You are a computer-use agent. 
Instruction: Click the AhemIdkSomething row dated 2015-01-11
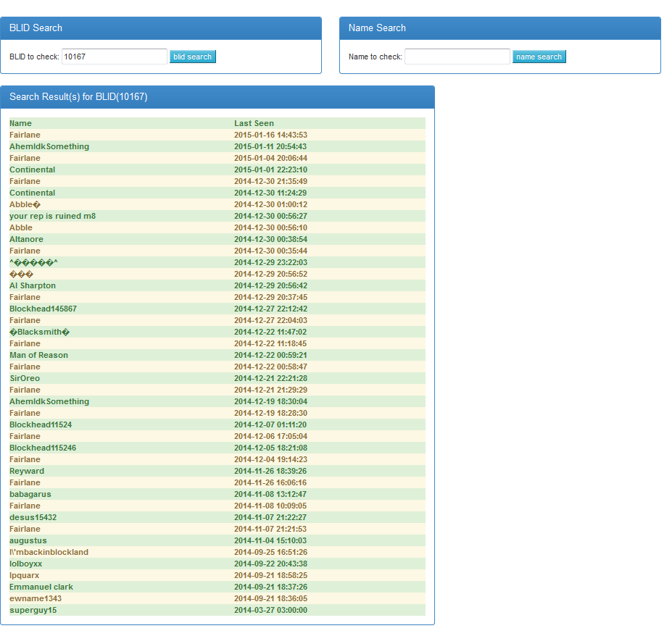tap(217, 146)
